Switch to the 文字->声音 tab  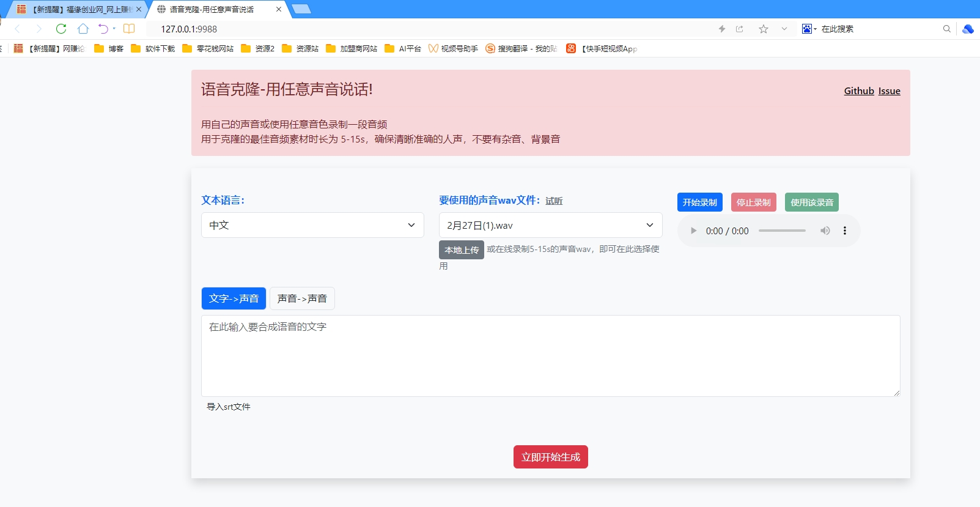pyautogui.click(x=234, y=298)
